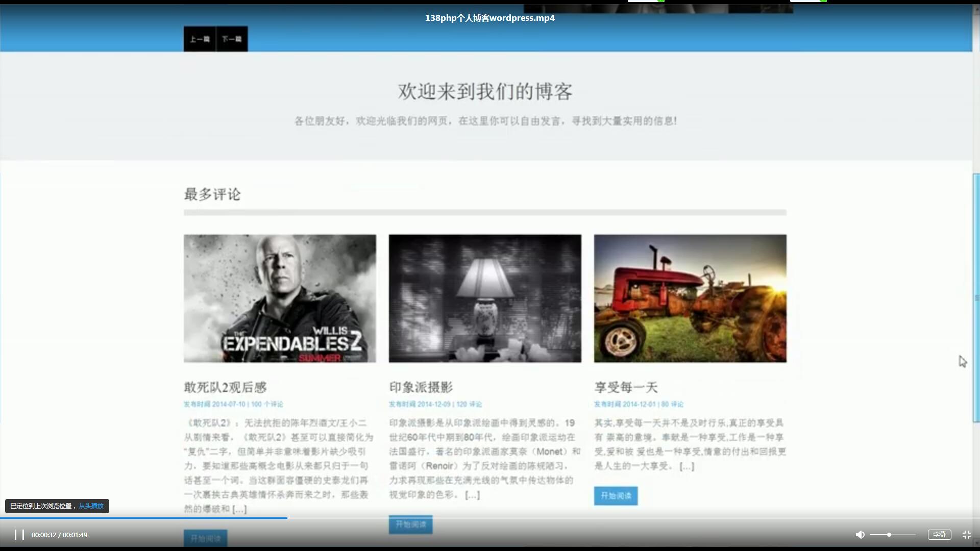Click the 80 评论 comment count

pos(672,404)
